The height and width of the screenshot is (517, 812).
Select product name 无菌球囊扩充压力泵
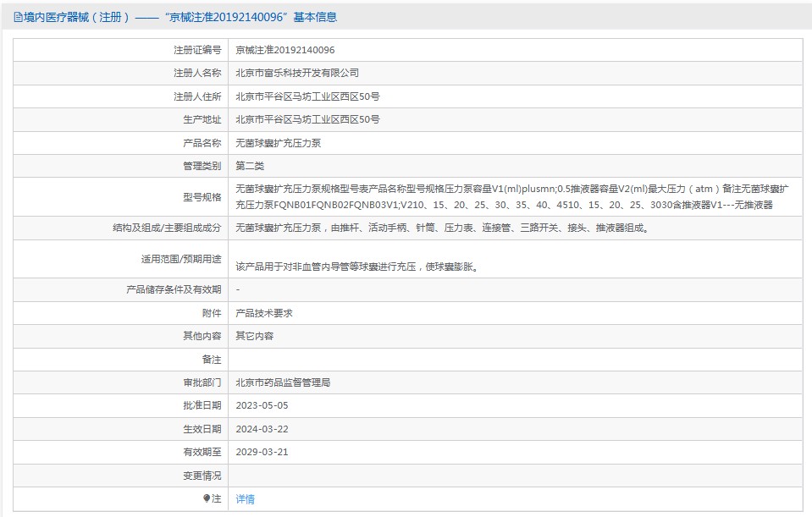(278, 143)
